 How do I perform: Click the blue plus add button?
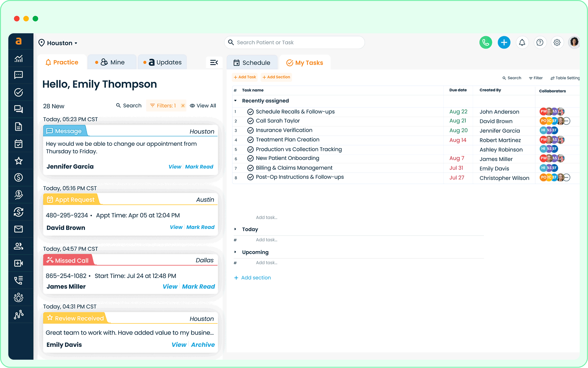pos(504,42)
